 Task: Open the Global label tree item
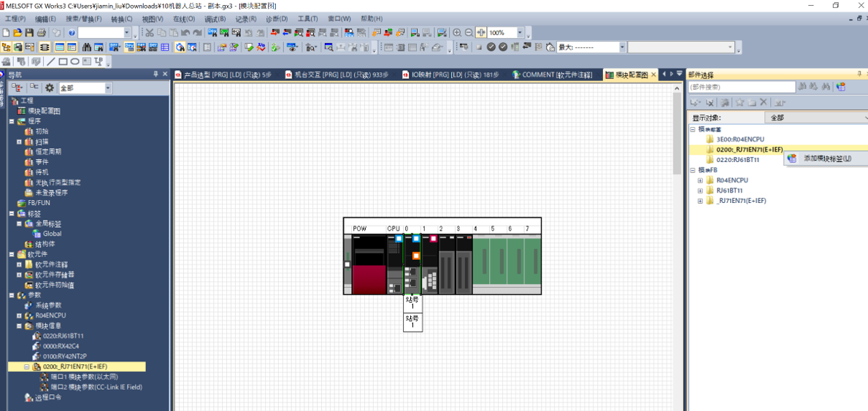(52, 234)
